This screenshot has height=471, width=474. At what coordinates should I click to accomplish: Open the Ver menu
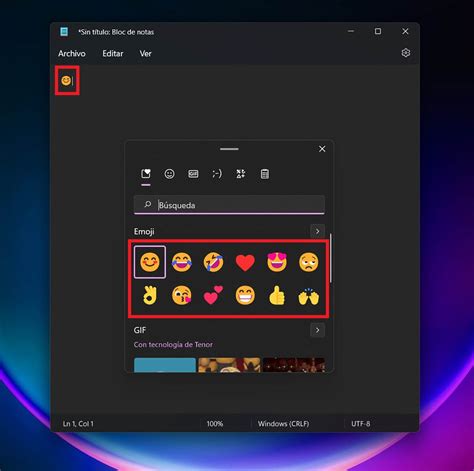pyautogui.click(x=145, y=53)
